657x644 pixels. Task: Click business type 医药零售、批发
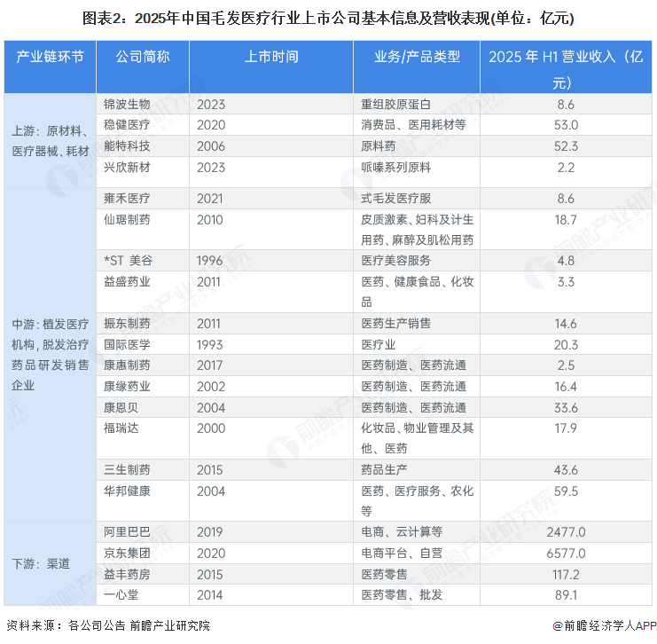[402, 595]
